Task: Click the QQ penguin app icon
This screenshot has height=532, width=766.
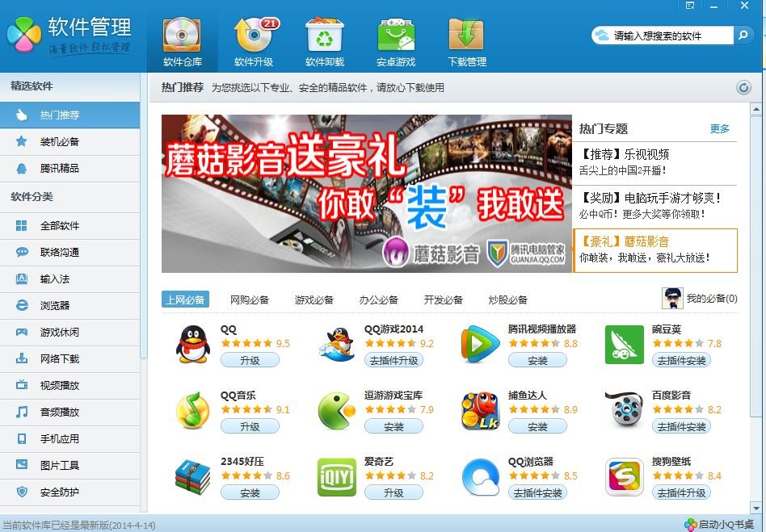Action: (192, 345)
